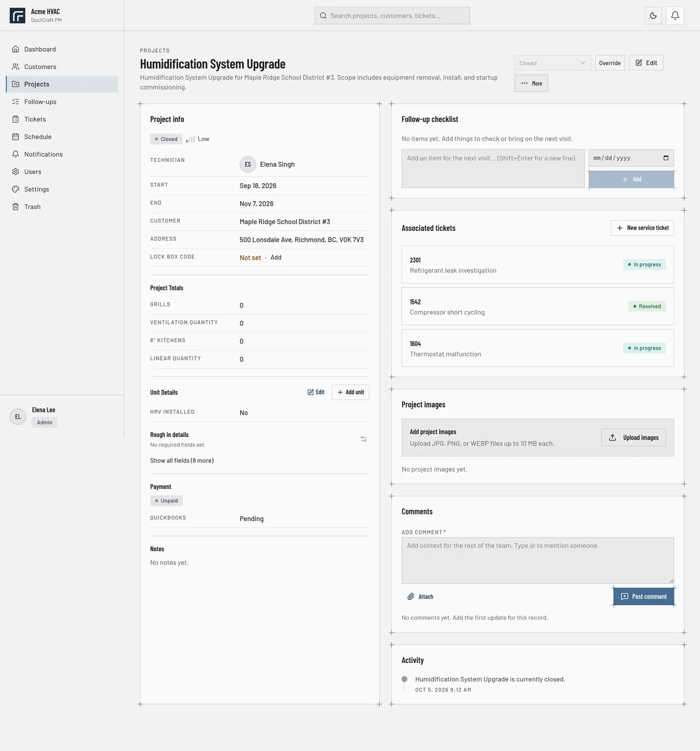700x751 pixels.
Task: Navigate to Follow-ups
Action: click(62, 101)
